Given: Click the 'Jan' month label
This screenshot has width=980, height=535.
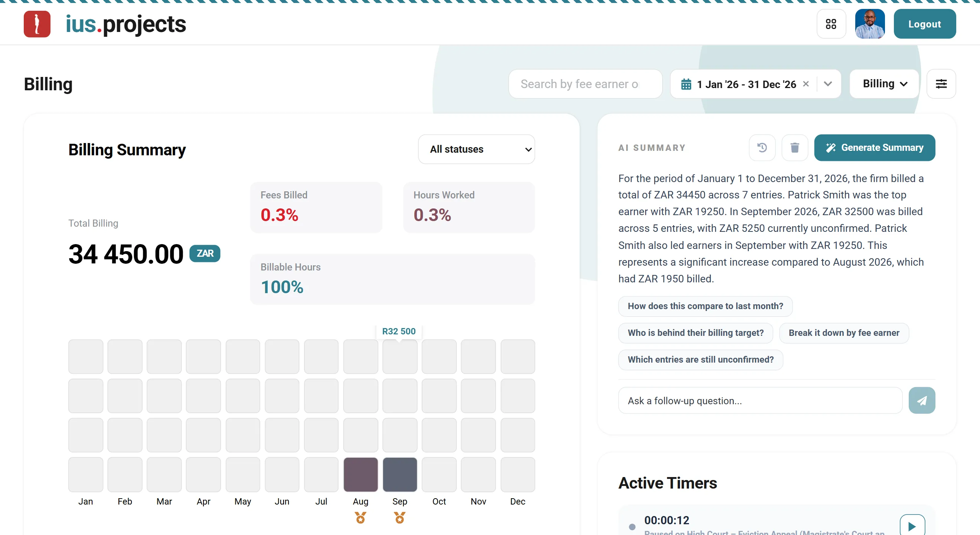Looking at the screenshot, I should click(x=86, y=502).
